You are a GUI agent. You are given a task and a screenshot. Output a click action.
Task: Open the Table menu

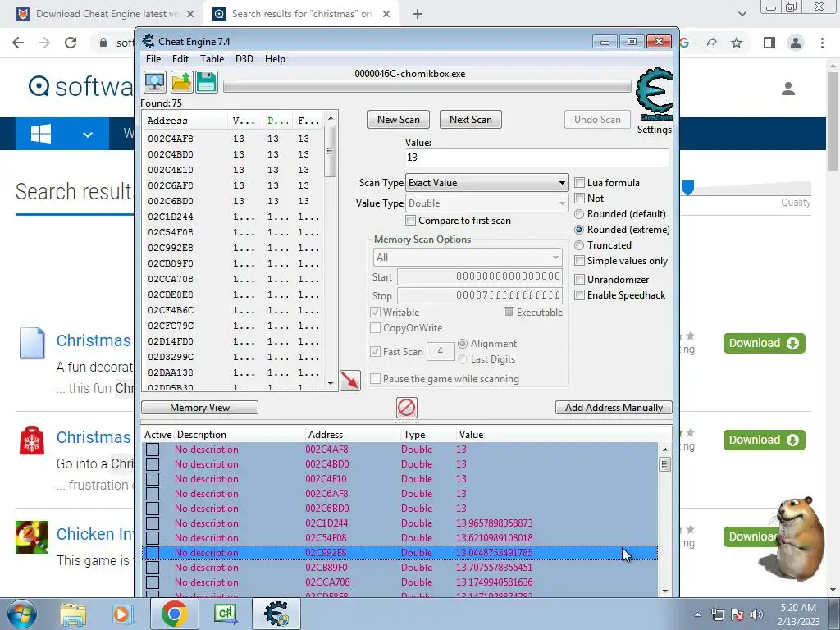(x=212, y=59)
